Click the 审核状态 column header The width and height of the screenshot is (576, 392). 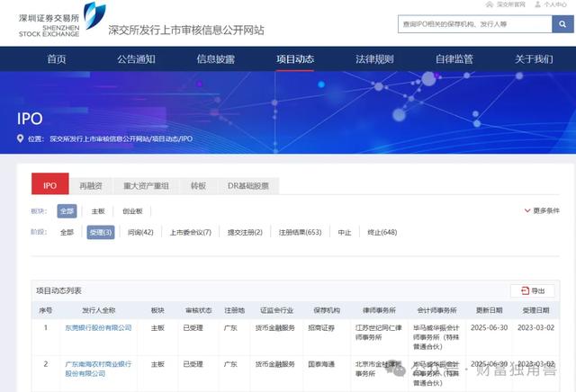[198, 310]
